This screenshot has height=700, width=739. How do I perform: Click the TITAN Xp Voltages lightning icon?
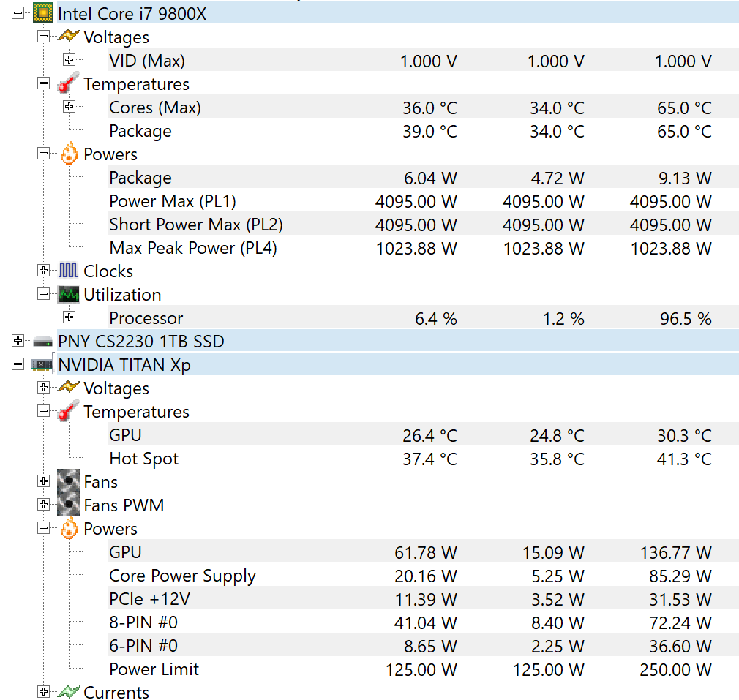click(x=68, y=387)
